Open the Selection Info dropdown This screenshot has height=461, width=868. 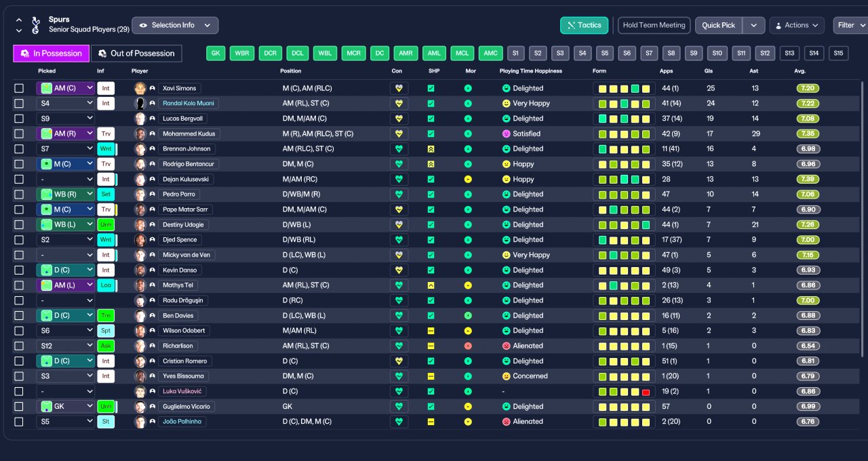point(175,25)
